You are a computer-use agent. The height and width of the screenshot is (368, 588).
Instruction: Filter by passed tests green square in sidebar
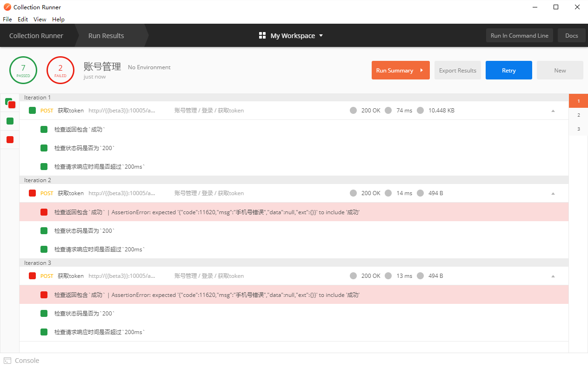click(10, 121)
